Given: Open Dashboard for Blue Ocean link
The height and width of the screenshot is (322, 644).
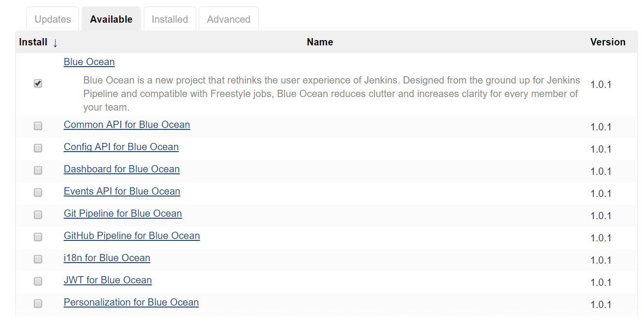Looking at the screenshot, I should pos(122,169).
